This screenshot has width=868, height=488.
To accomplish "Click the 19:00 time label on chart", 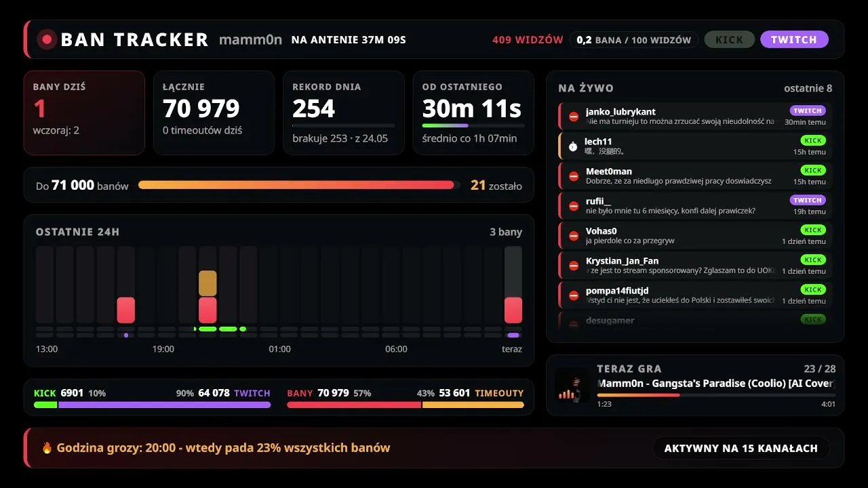I will point(163,349).
